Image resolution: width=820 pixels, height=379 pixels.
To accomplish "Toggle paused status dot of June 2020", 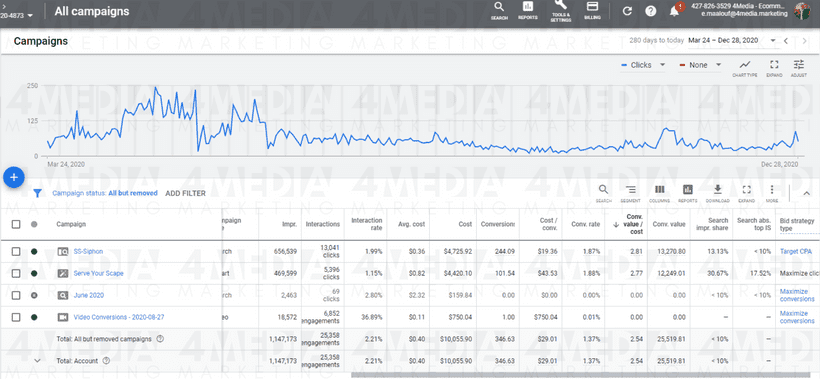I will click(34, 295).
